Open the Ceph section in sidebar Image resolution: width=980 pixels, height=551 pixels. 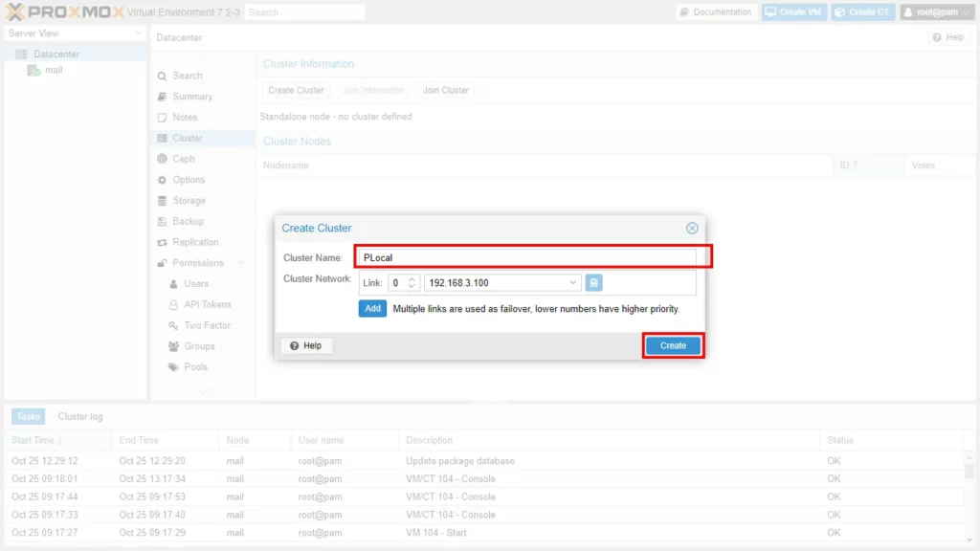183,159
